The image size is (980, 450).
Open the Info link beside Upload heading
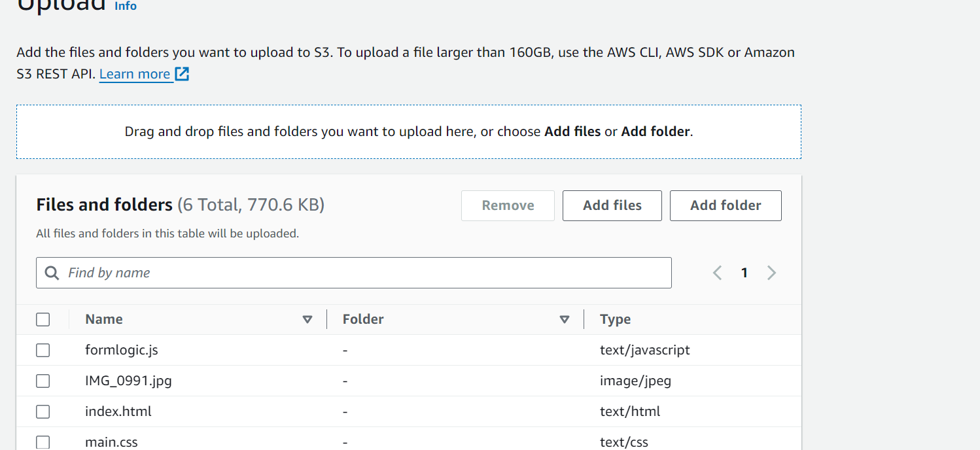[x=126, y=6]
